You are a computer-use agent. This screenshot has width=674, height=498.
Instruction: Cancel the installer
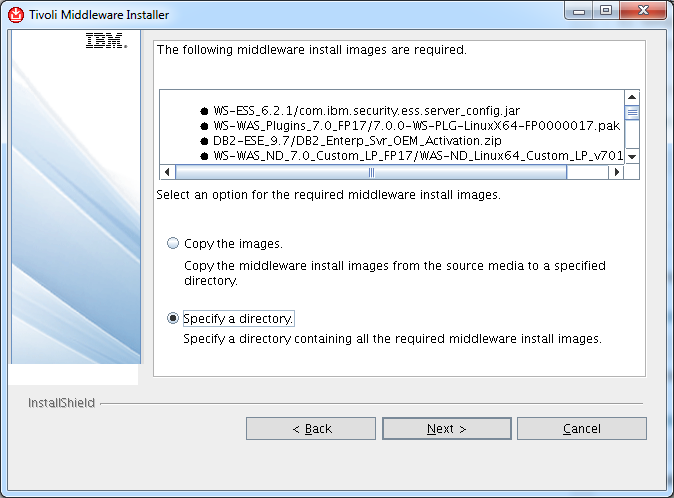(x=582, y=428)
